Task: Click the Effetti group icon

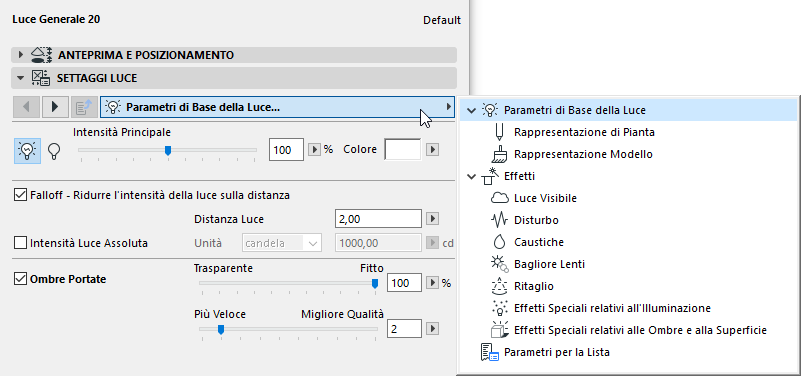Action: pyautogui.click(x=489, y=176)
